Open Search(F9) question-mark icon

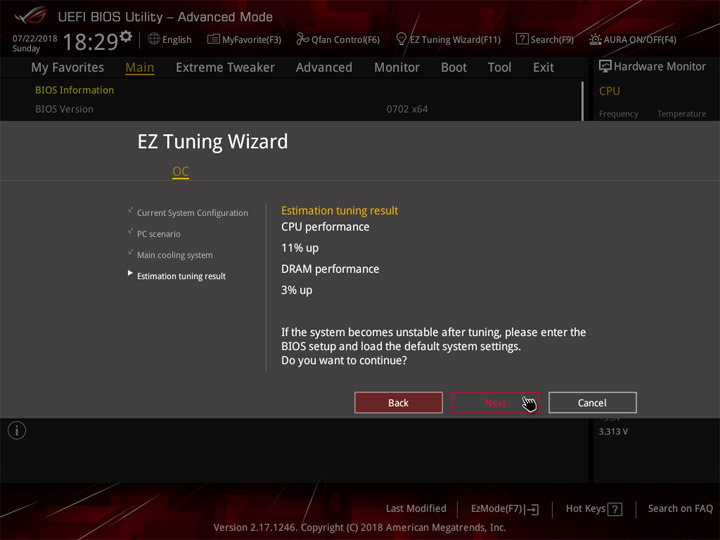click(x=522, y=39)
